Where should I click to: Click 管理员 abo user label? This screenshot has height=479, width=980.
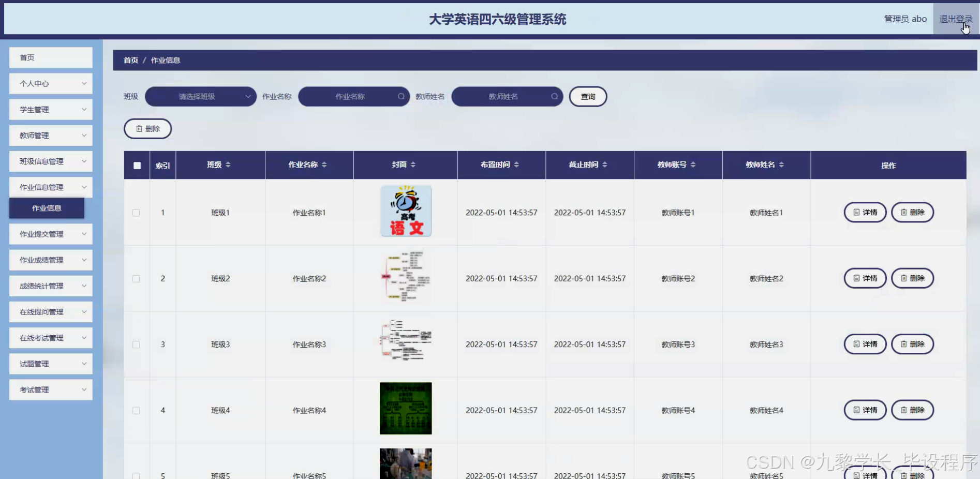[x=905, y=19]
